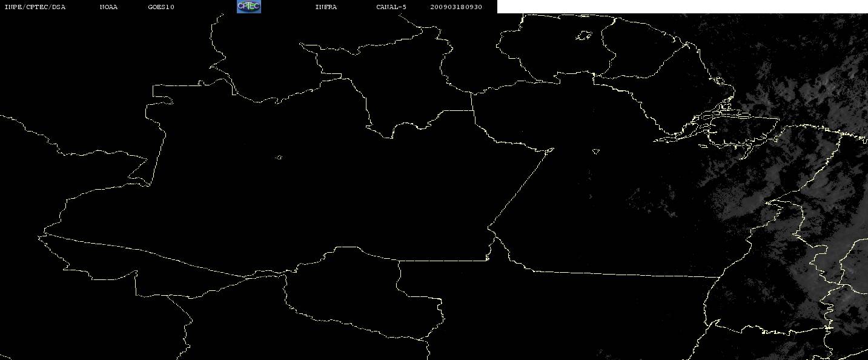The height and width of the screenshot is (360, 868).
Task: Click the CPTEC logo in the header
Action: point(248,7)
